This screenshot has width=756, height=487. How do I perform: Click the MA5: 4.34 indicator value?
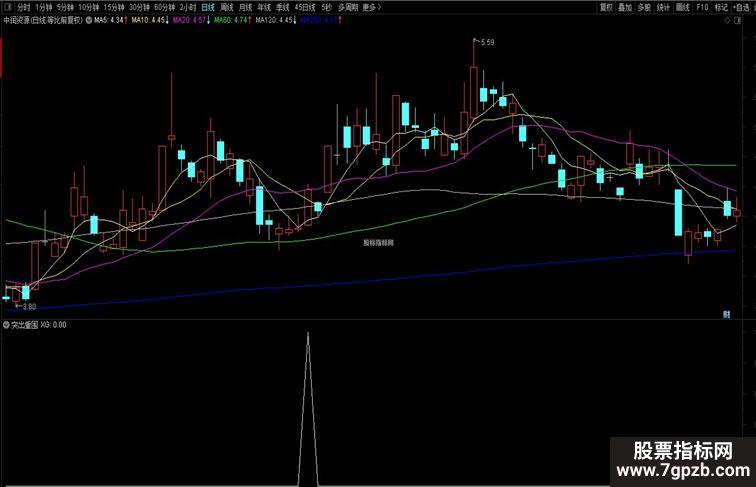click(109, 20)
